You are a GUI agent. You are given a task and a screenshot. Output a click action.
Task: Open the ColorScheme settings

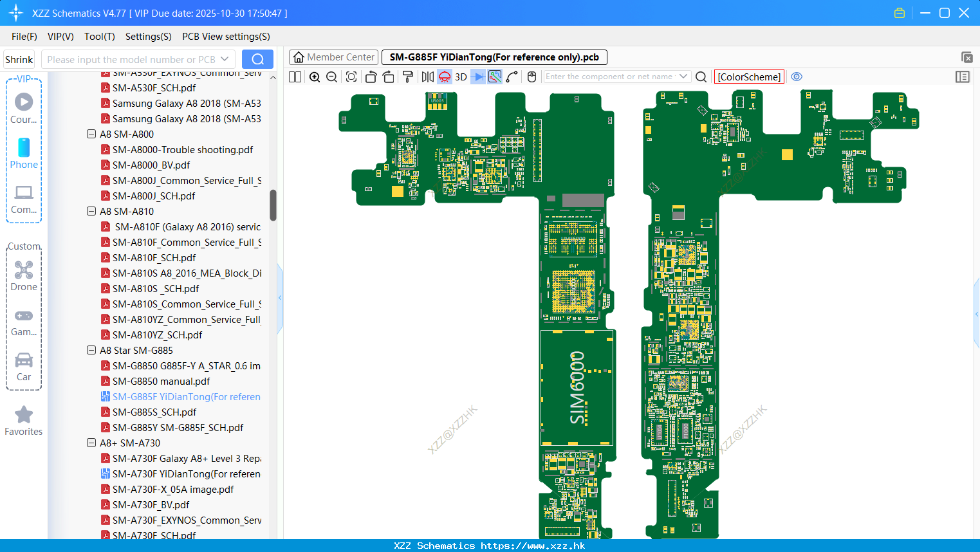click(749, 77)
